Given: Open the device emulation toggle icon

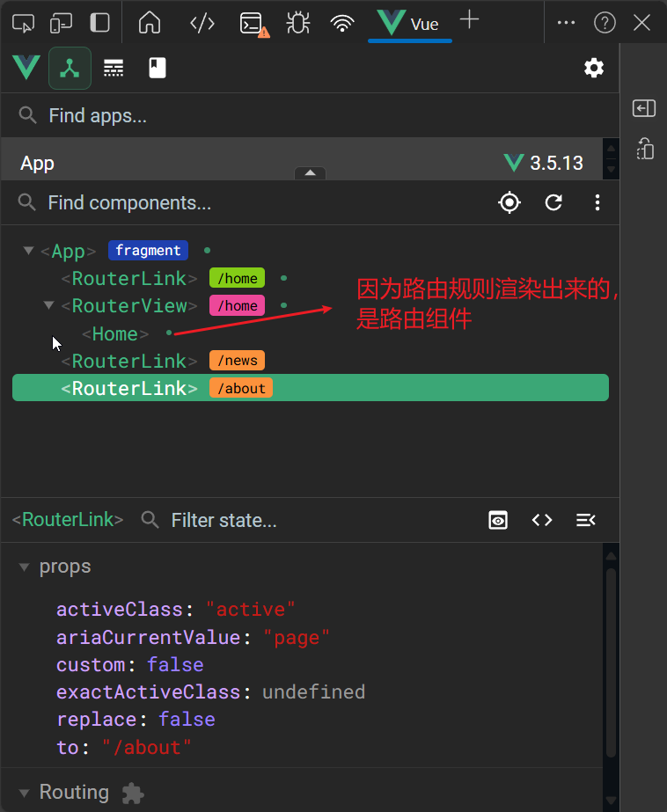Looking at the screenshot, I should [61, 23].
